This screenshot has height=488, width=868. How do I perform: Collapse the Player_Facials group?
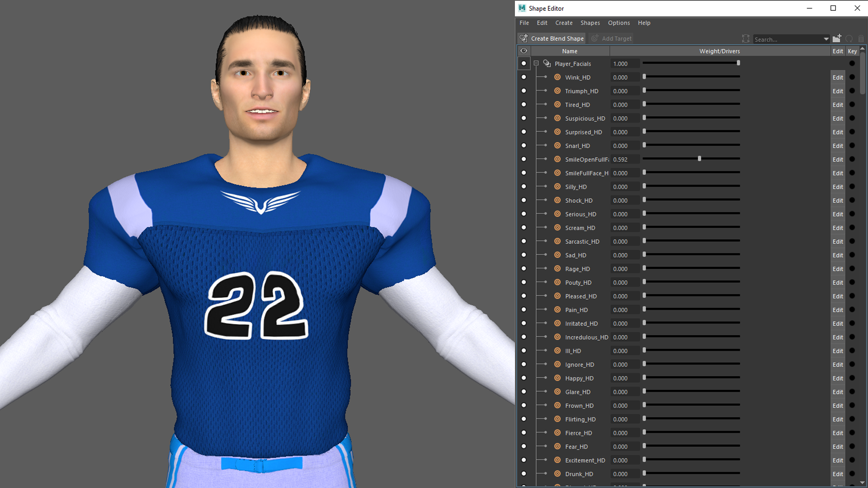pyautogui.click(x=536, y=64)
